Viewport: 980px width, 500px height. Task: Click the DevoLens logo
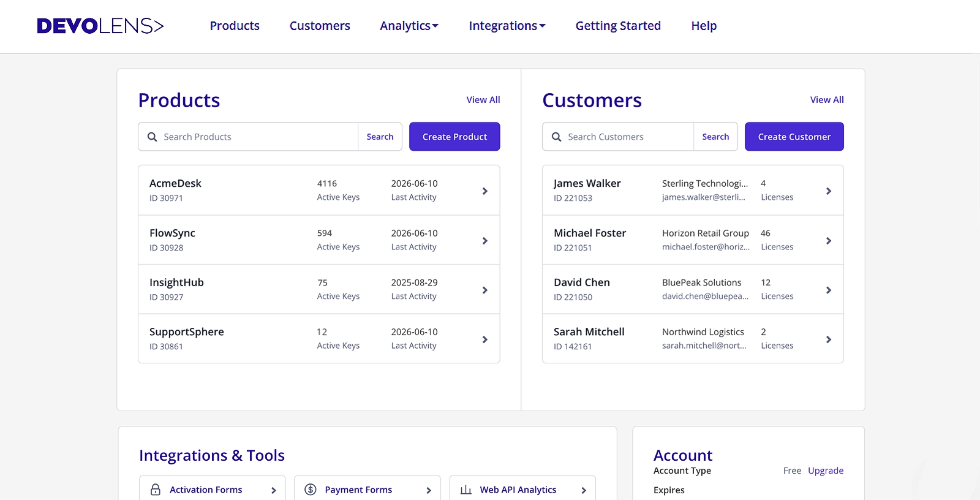tap(100, 26)
